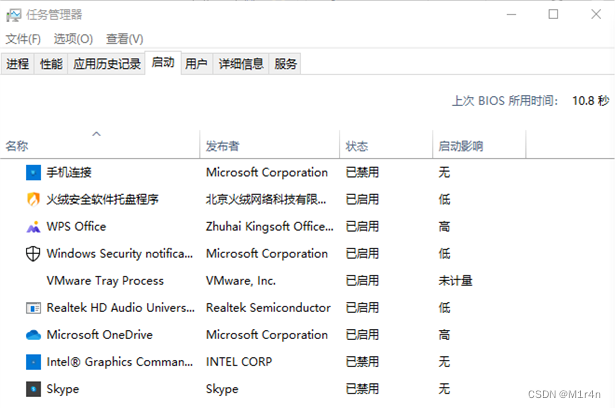Viewport: 616px width, 408px height.
Task: Open the 选项(O) menu
Action: (x=73, y=39)
